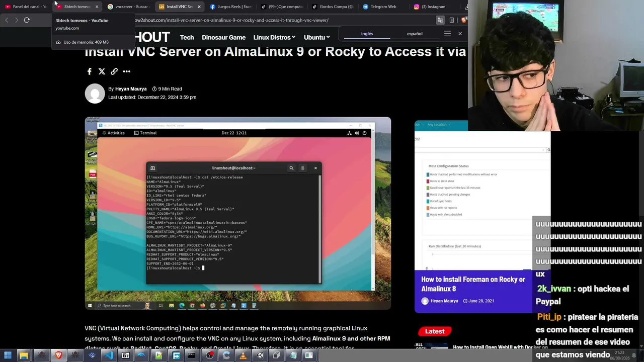Select inglés in the translate popup

pyautogui.click(x=367, y=34)
